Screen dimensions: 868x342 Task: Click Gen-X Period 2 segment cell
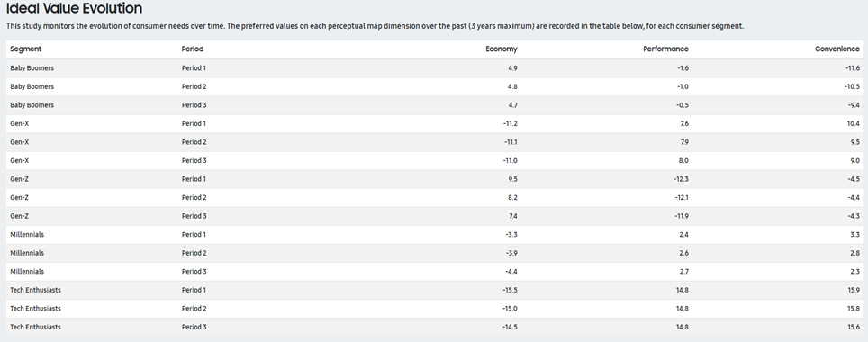20,142
